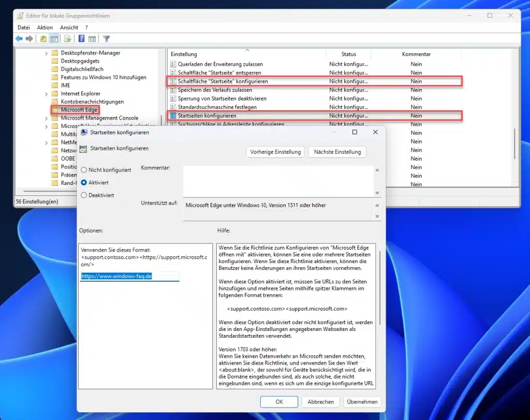Select Speichern des Verlaufs zulassen row
Viewport: 530px width, 420px height.
(x=314, y=90)
